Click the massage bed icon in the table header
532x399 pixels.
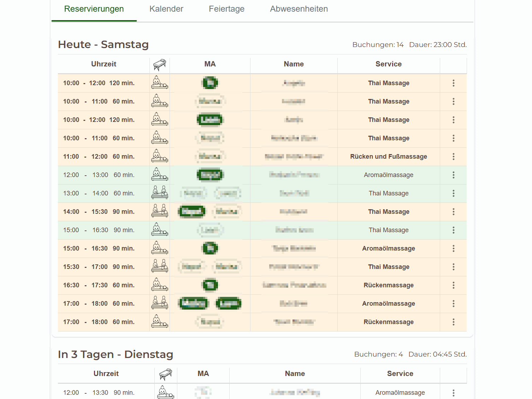(159, 64)
